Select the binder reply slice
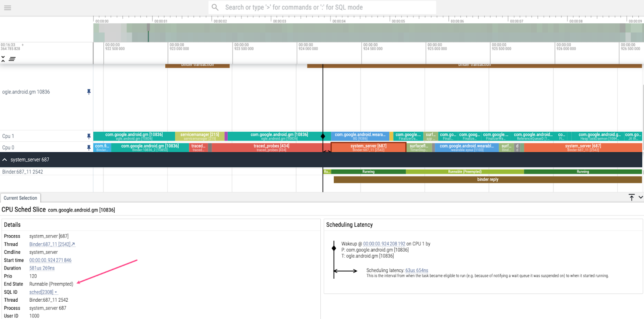 487,180
